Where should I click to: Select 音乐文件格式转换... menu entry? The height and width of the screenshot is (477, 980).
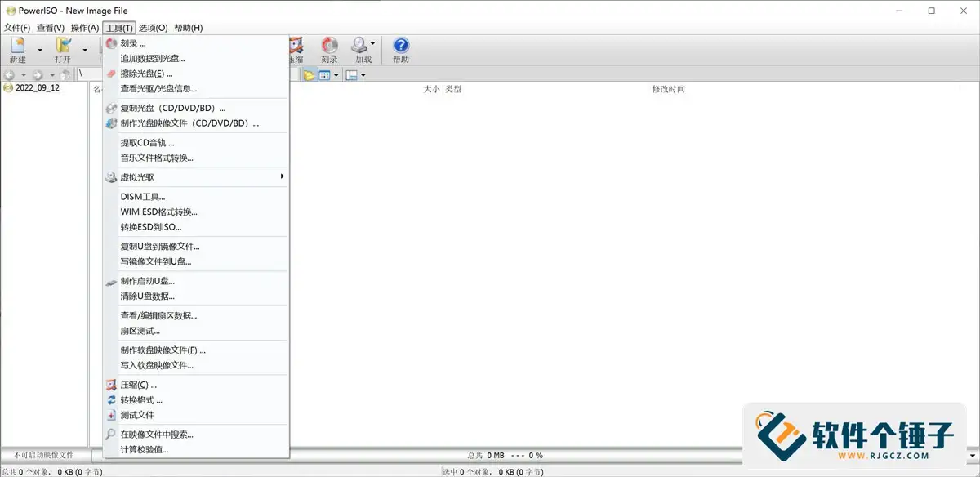click(196, 158)
